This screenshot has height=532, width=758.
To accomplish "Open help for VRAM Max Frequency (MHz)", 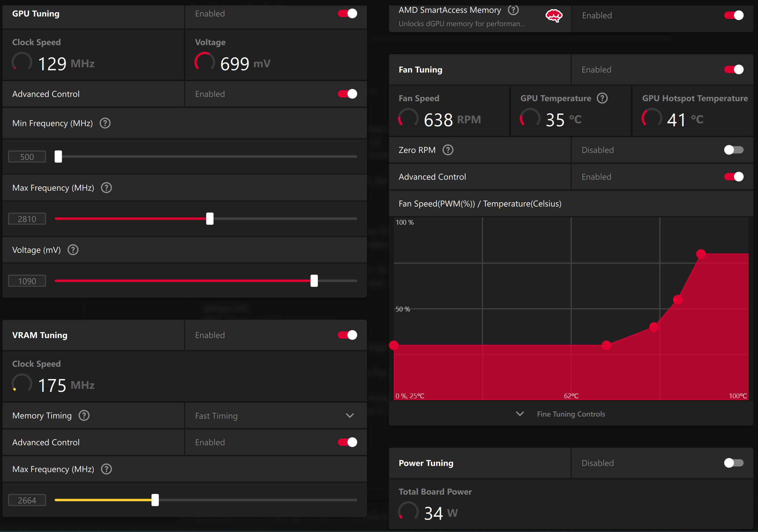I will click(106, 469).
